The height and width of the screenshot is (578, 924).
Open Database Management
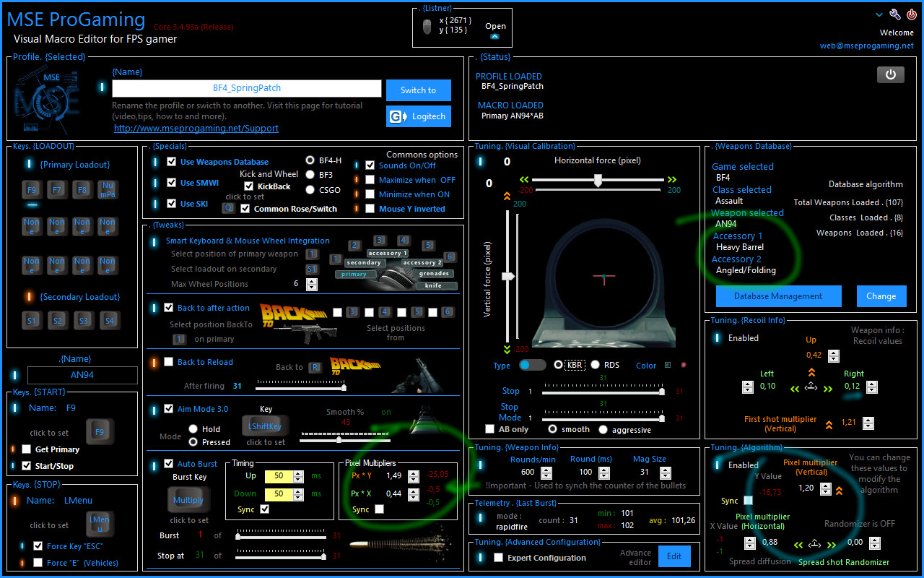(x=778, y=296)
